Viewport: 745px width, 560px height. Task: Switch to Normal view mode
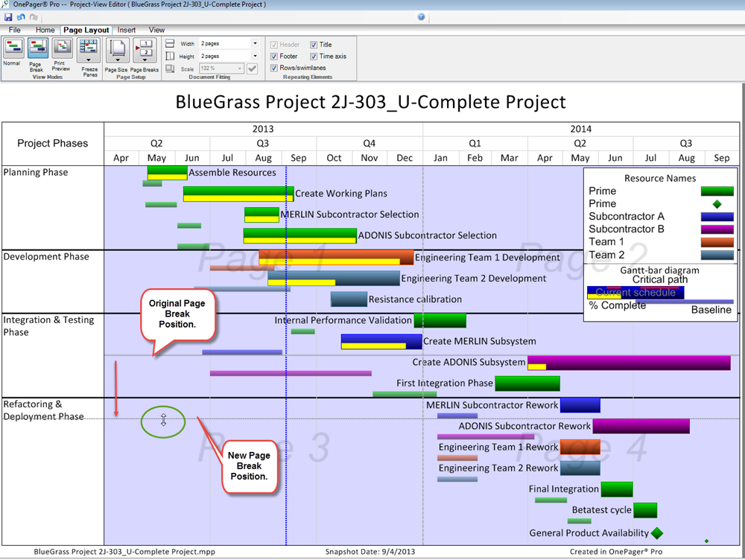click(x=13, y=53)
